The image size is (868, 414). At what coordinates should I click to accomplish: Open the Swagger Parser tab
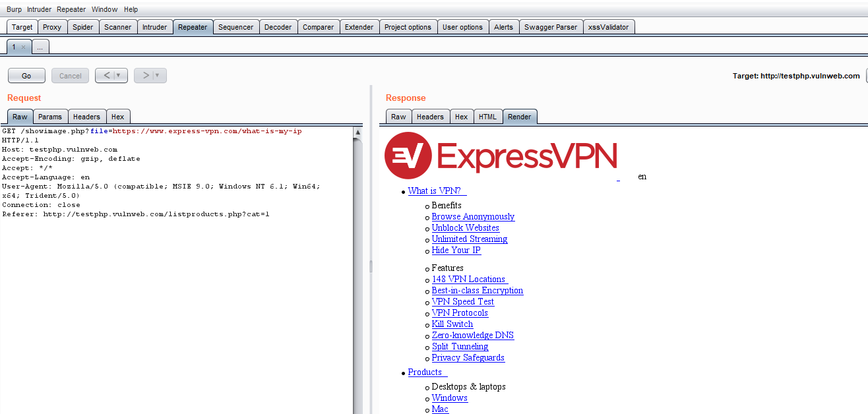[x=551, y=27]
